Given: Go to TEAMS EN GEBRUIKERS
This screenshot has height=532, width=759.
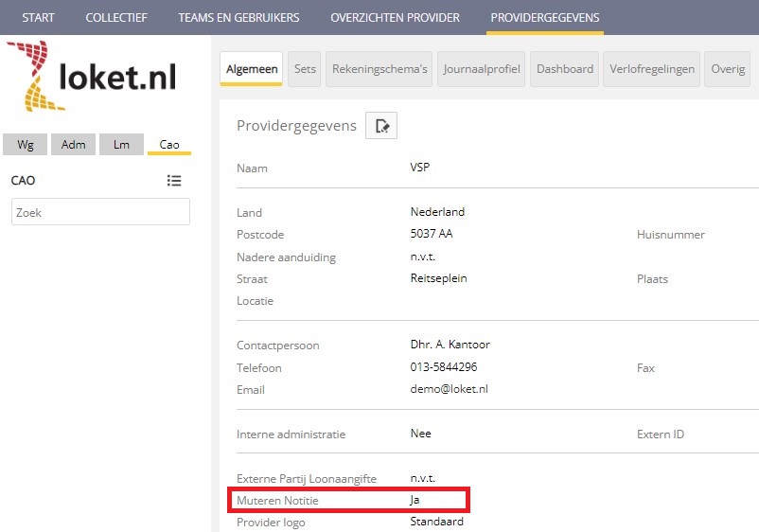Looking at the screenshot, I should click(x=238, y=17).
